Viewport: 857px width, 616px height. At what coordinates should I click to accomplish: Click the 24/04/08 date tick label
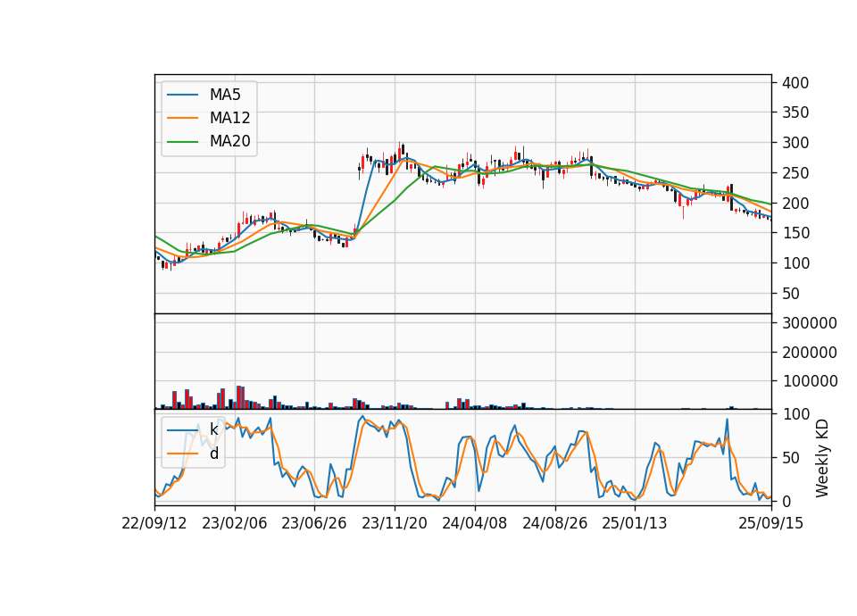(x=474, y=523)
